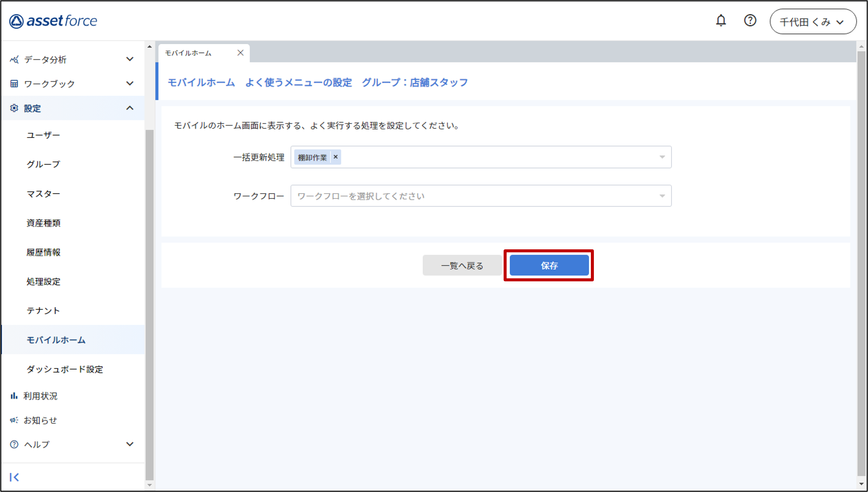Screen dimensions: 868x492
Task: Click the データ分析 chart icon
Action: pos(14,59)
